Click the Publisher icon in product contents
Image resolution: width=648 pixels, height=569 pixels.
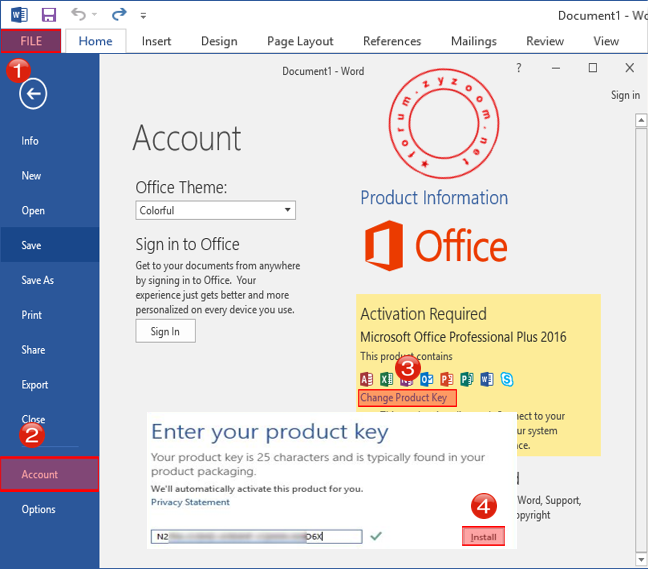click(467, 379)
